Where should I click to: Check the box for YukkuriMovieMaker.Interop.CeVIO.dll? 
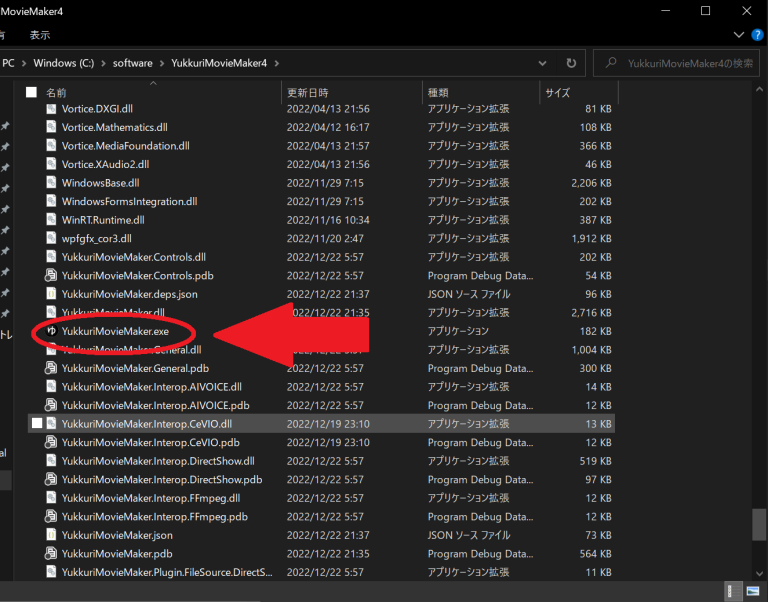37,423
